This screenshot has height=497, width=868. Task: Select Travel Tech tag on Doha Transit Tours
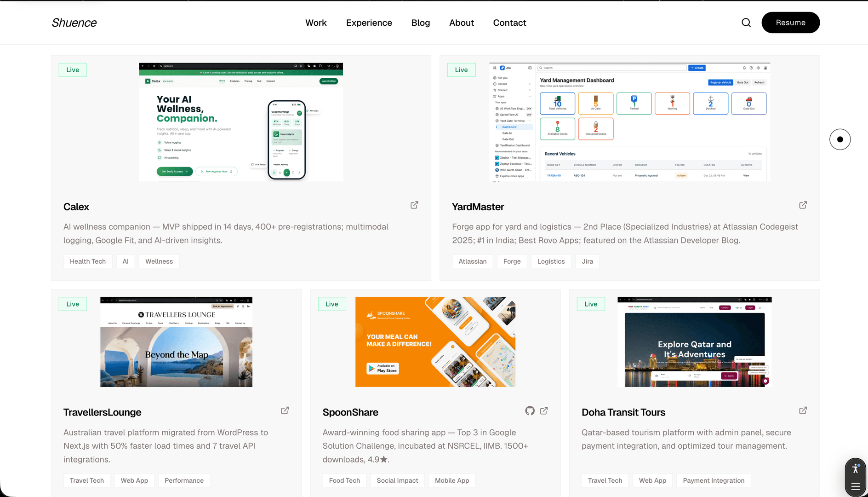click(605, 480)
